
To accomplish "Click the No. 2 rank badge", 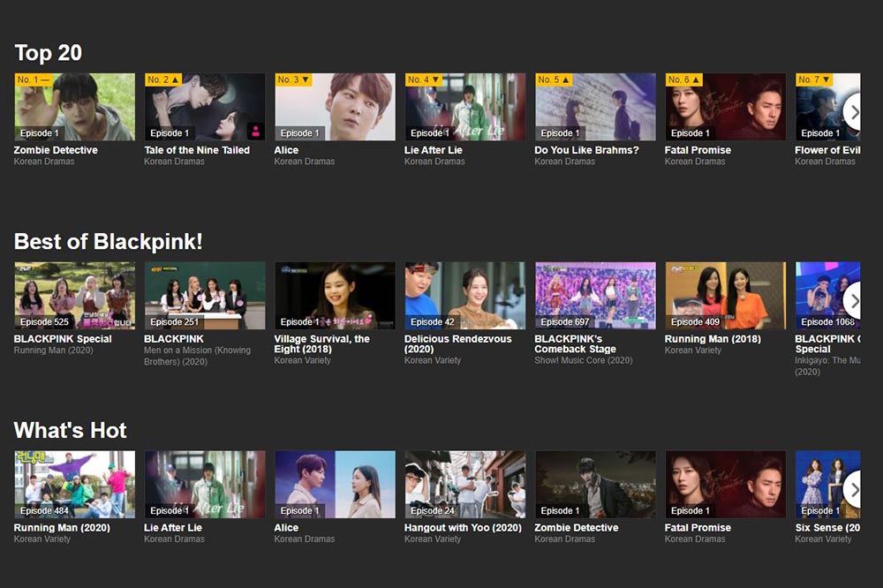I will 163,79.
